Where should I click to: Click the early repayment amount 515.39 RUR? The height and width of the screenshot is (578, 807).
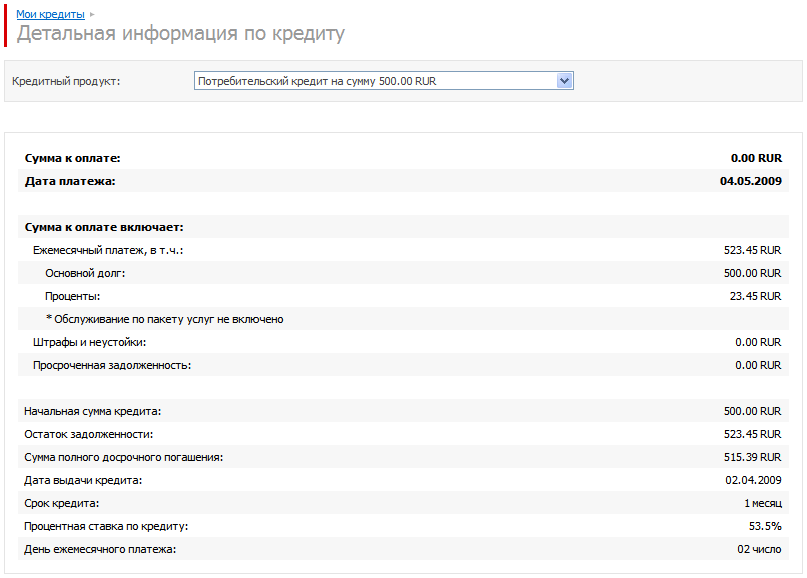[752, 458]
